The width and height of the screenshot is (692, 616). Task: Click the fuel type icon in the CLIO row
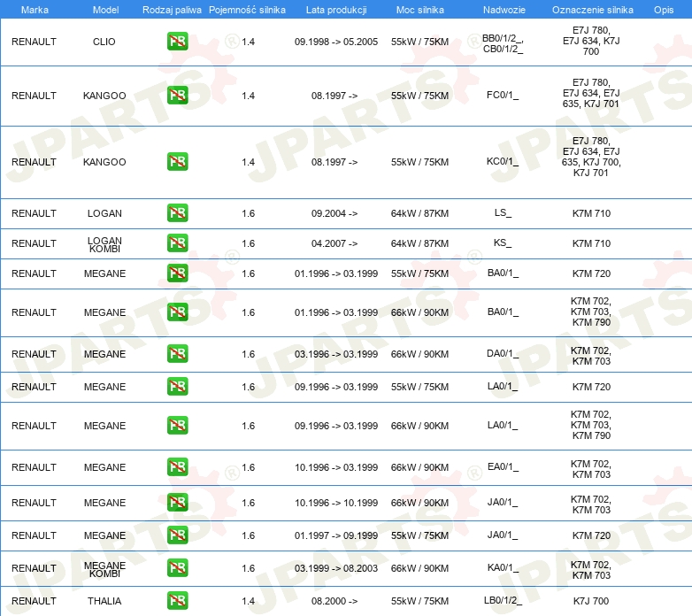(177, 42)
